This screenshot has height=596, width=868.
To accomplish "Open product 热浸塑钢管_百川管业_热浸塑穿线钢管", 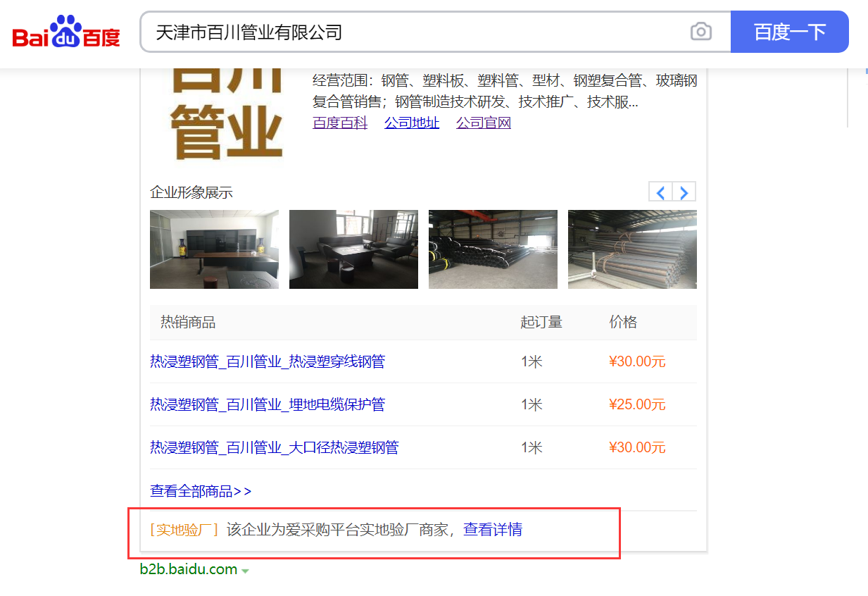I will click(268, 361).
